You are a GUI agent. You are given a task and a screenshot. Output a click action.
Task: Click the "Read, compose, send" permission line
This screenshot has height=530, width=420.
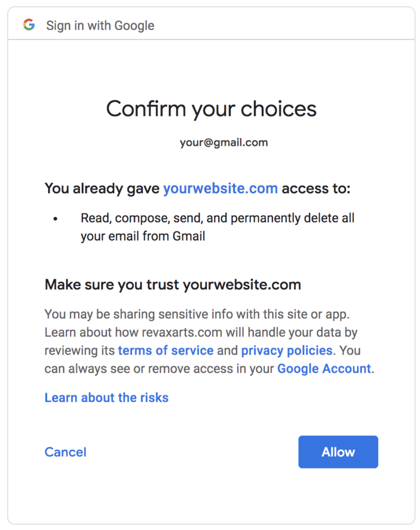tap(217, 218)
